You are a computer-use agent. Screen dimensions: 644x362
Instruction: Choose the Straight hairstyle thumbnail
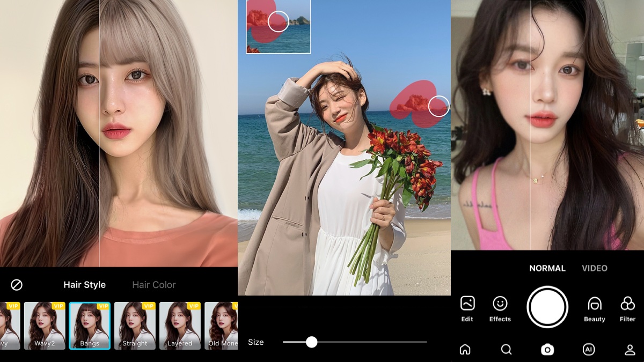[135, 326]
